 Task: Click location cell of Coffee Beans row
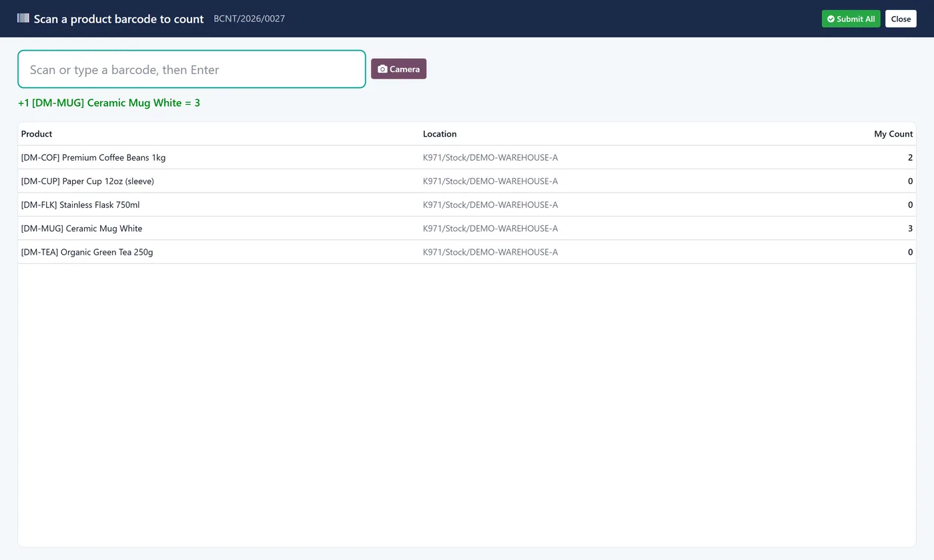pos(490,158)
